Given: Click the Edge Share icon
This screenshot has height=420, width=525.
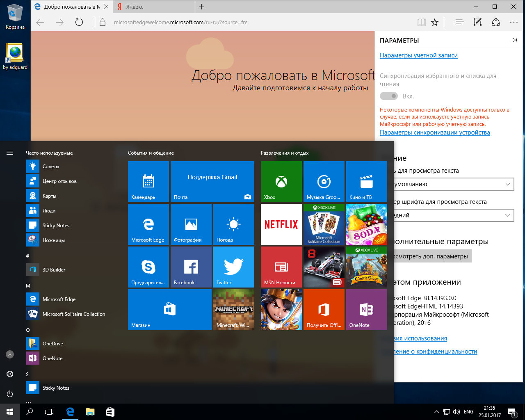Looking at the screenshot, I should tap(496, 22).
